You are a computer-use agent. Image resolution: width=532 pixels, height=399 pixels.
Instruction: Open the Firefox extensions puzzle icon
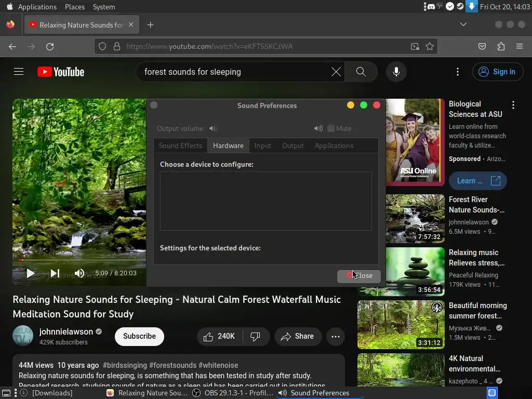pyautogui.click(x=501, y=46)
